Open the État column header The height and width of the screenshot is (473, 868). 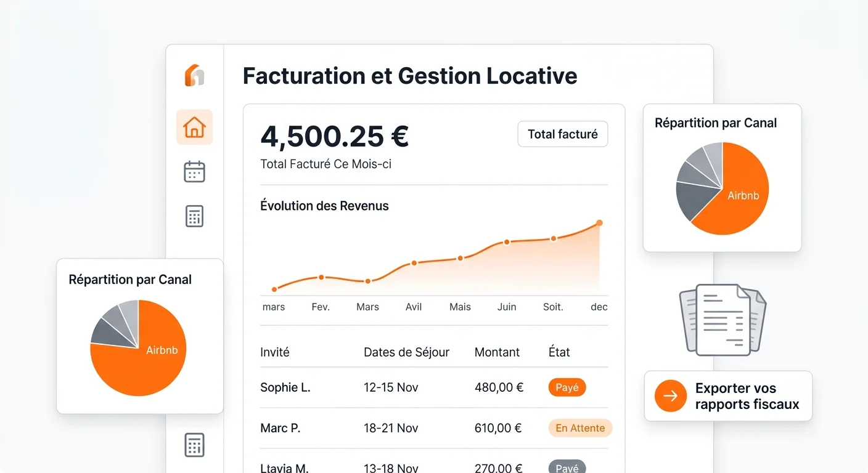click(x=559, y=352)
